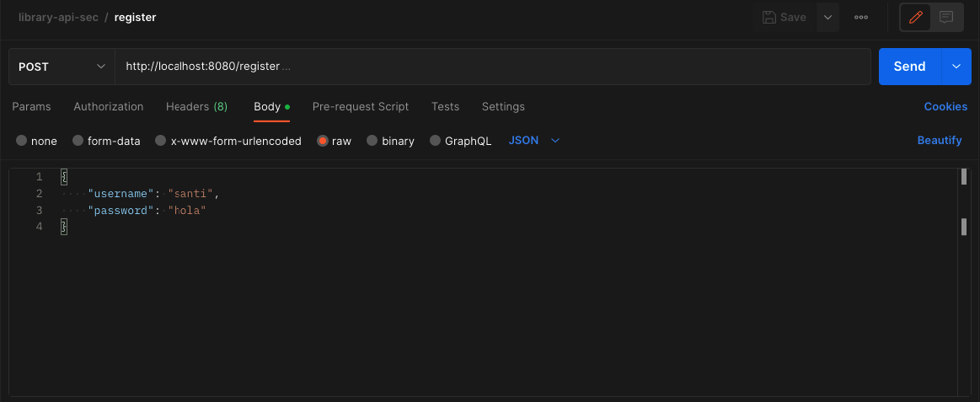This screenshot has width=980, height=402.
Task: Click the pencil edit icon
Action: coord(916,17)
